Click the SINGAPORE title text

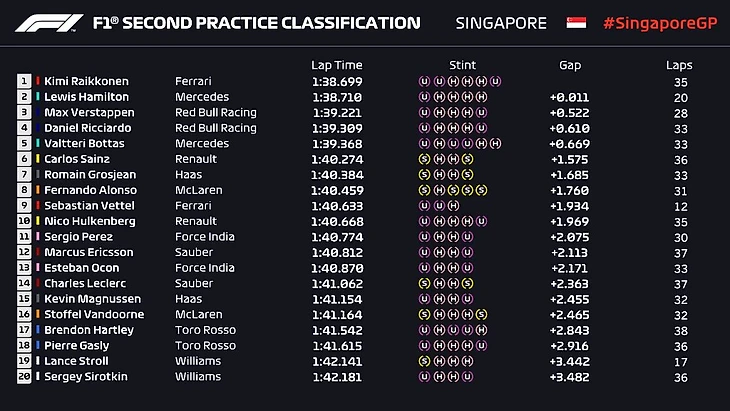point(501,23)
